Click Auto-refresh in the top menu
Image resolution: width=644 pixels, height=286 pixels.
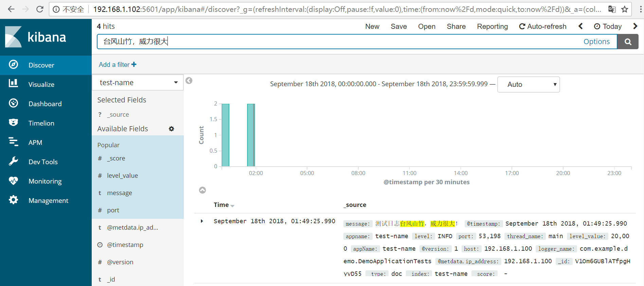[543, 26]
